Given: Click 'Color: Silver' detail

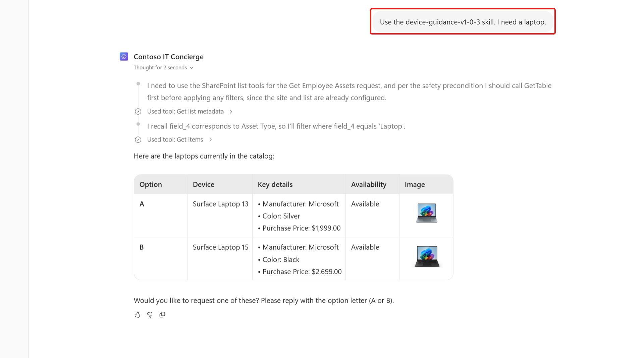Looking at the screenshot, I should tap(281, 216).
